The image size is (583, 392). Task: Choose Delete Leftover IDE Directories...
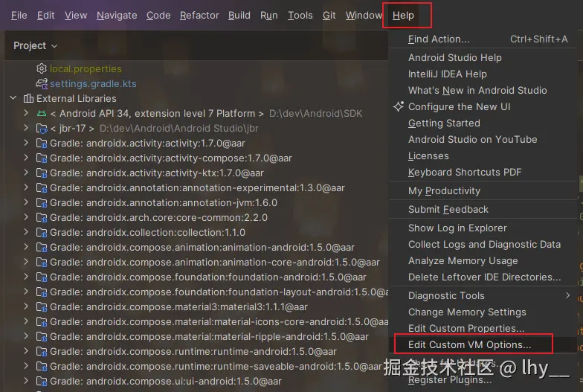click(x=483, y=277)
